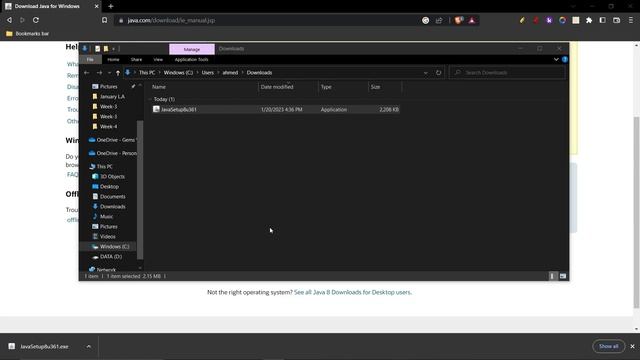Close the Download Java for Windows tab

(x=96, y=6)
